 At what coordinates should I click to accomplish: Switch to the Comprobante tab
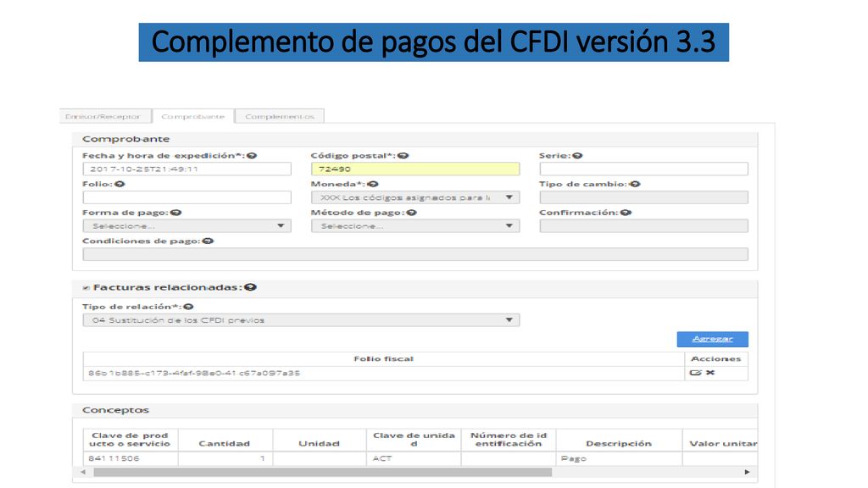click(x=193, y=116)
